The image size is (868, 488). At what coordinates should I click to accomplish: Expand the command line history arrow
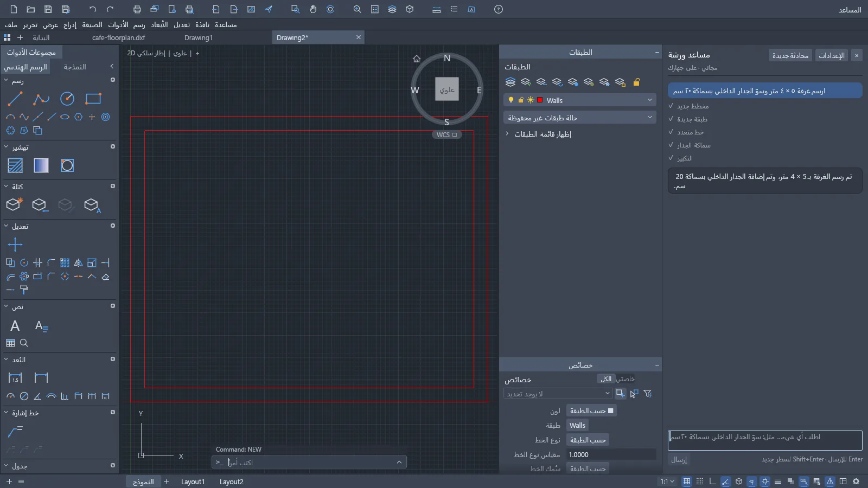[x=399, y=463]
